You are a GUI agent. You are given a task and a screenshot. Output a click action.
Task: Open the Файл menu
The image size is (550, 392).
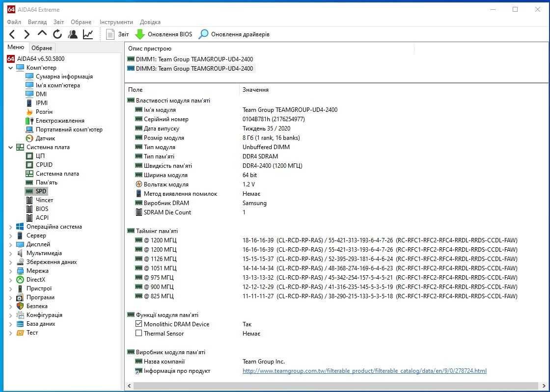14,22
